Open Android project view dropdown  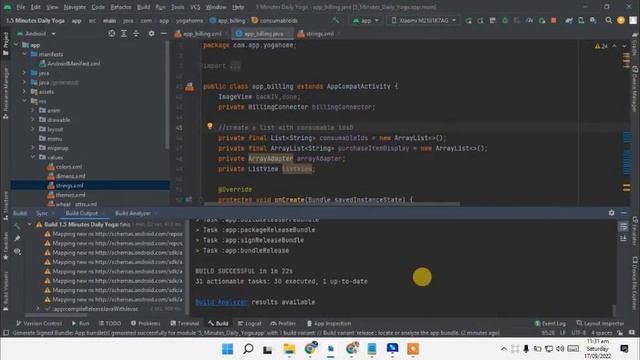(x=36, y=33)
